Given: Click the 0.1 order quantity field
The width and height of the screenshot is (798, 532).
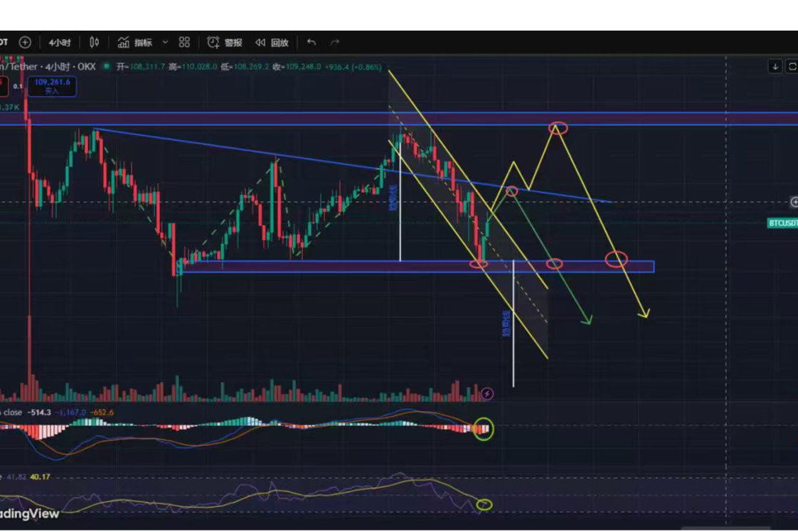Looking at the screenshot, I should click(x=18, y=86).
